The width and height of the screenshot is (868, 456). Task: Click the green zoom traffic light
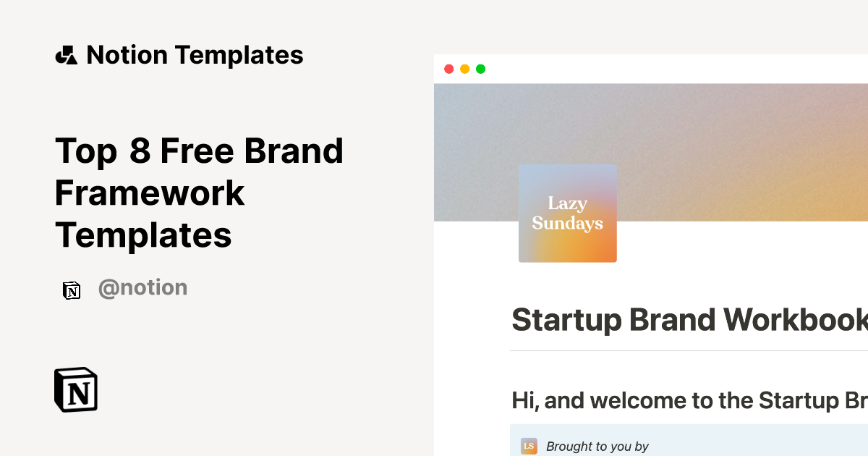480,69
